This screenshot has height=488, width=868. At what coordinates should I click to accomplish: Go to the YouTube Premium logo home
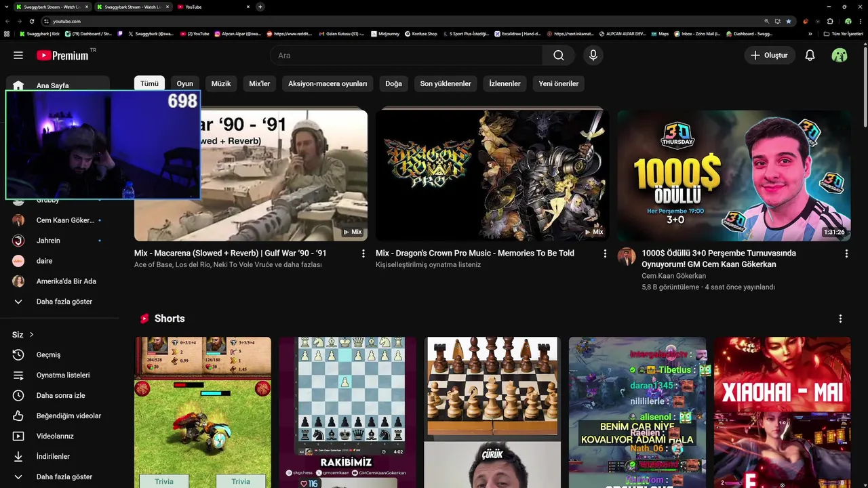[x=64, y=55]
